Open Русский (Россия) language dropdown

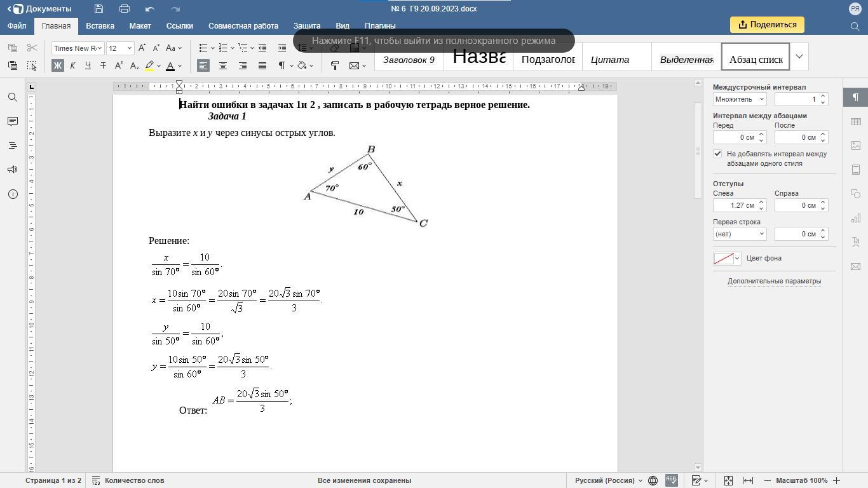pyautogui.click(x=609, y=480)
